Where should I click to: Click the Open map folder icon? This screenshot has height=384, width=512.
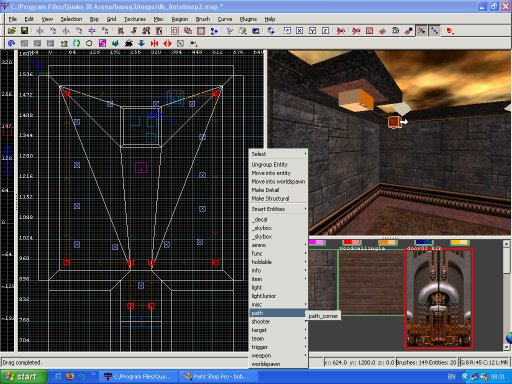pyautogui.click(x=12, y=31)
